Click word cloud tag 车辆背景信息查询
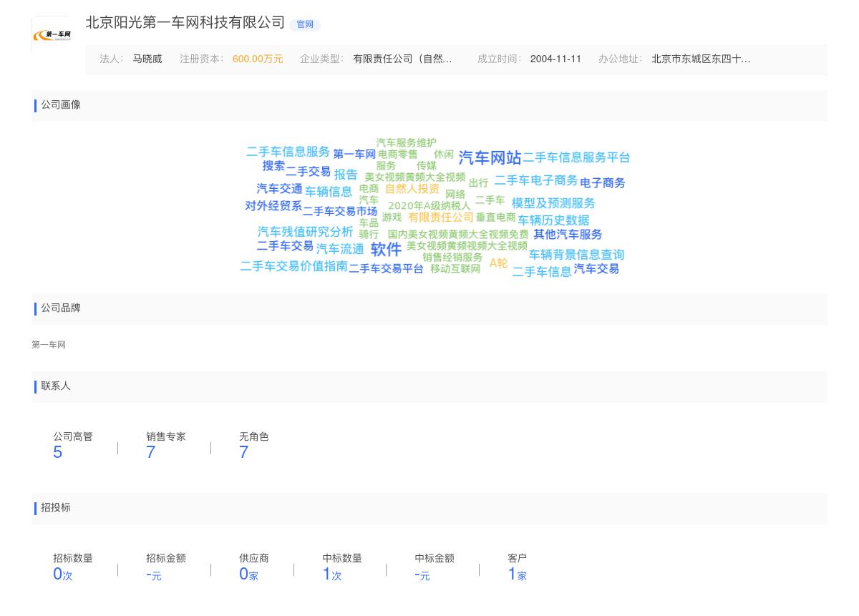Viewport: 859px width, 616px height. [x=577, y=255]
